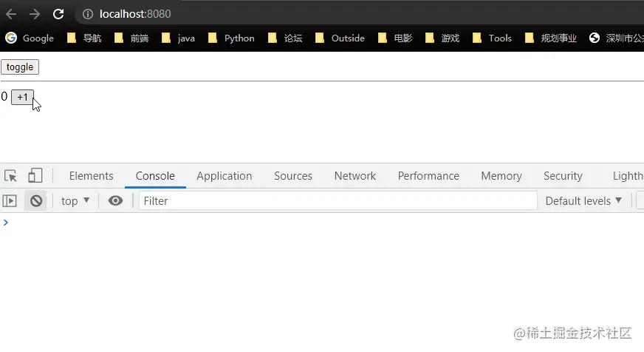Open the 导航 bookmark folder
This screenshot has width=644, height=352.
(x=85, y=38)
